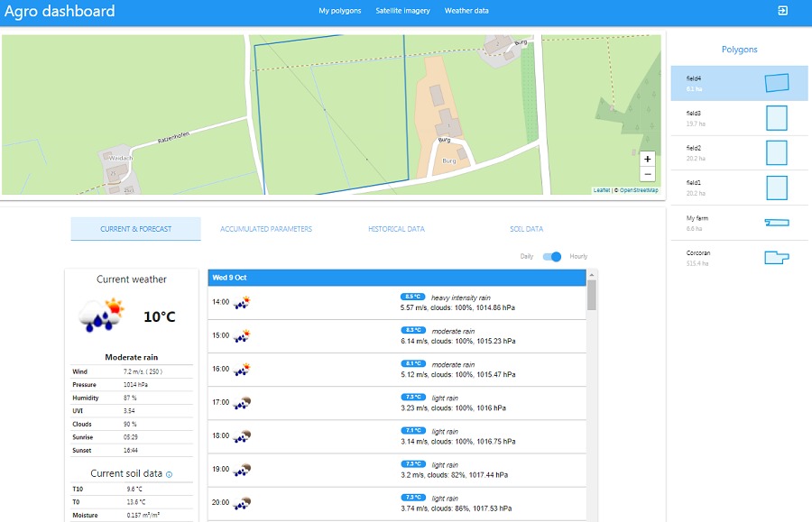Click the Current weather heading
The image size is (812, 522).
click(x=132, y=279)
